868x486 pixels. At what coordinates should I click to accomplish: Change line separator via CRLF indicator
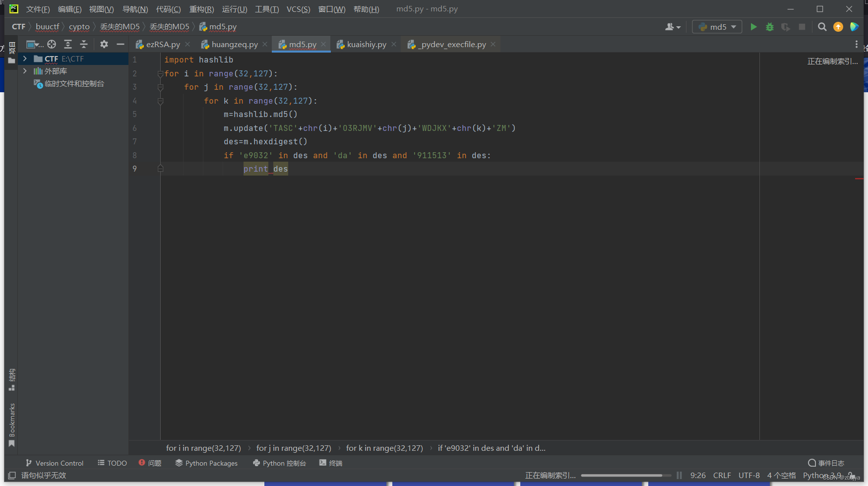pyautogui.click(x=722, y=476)
